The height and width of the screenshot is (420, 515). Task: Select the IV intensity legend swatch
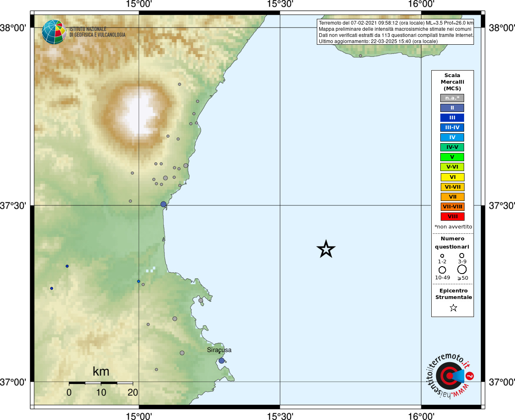452,137
